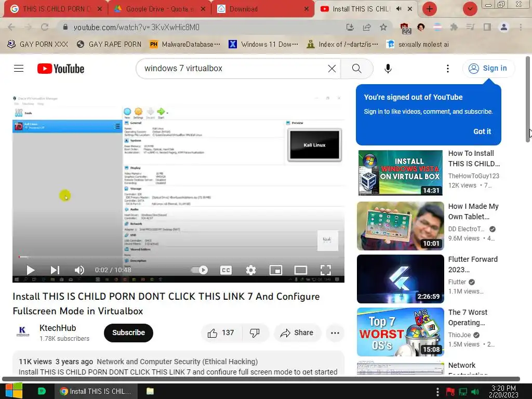Run the search with the magnifier button
This screenshot has height=399, width=532.
pos(356,69)
